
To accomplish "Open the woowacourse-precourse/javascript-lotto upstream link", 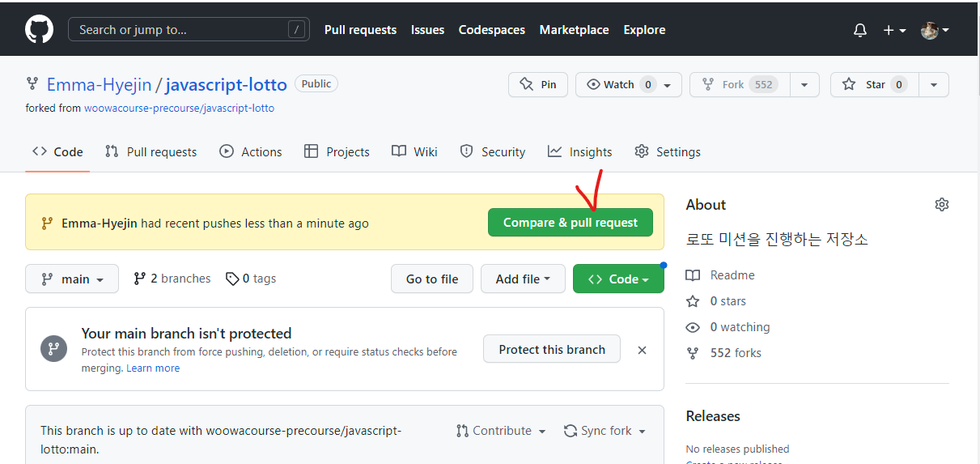I will 179,108.
